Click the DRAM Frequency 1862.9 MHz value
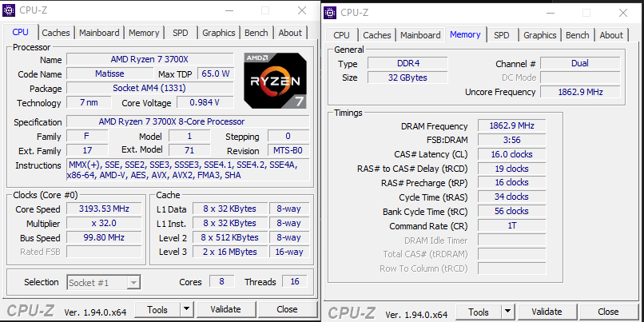 coord(511,126)
